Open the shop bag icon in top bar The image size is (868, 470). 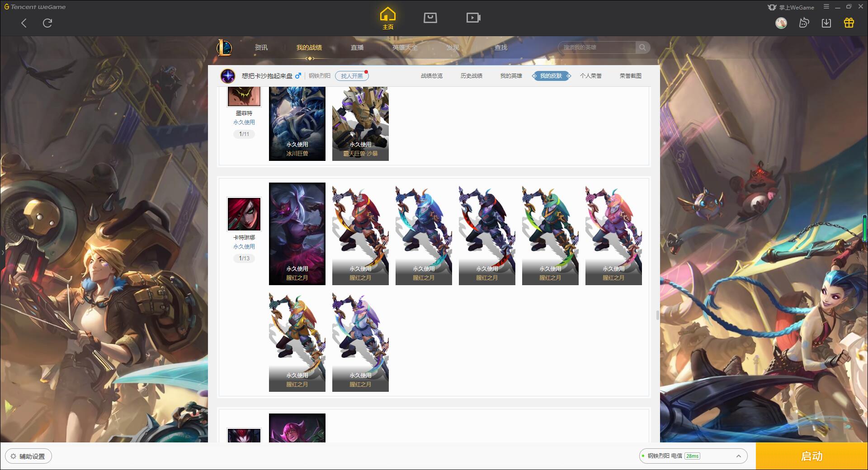[430, 18]
